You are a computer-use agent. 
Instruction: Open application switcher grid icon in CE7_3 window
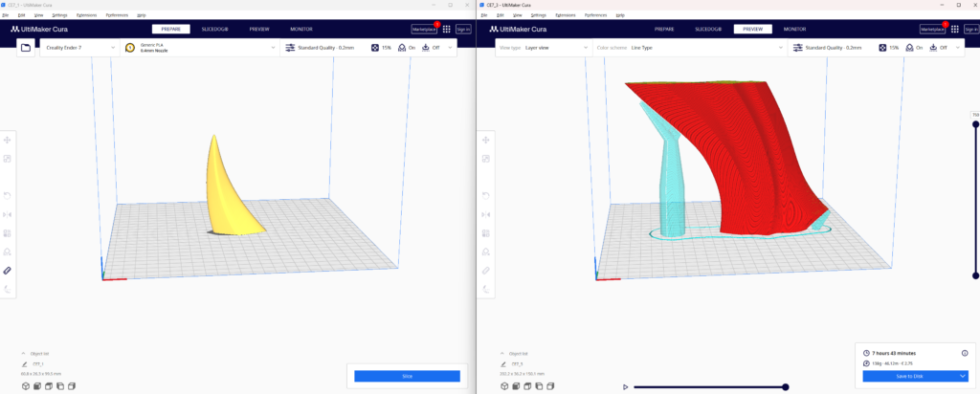(x=954, y=30)
